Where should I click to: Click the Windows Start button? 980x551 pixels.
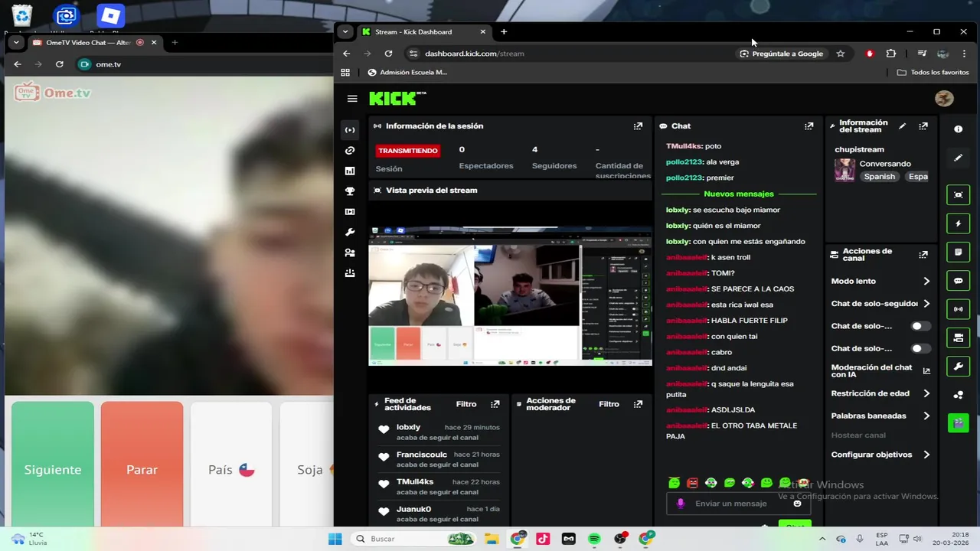coord(335,539)
